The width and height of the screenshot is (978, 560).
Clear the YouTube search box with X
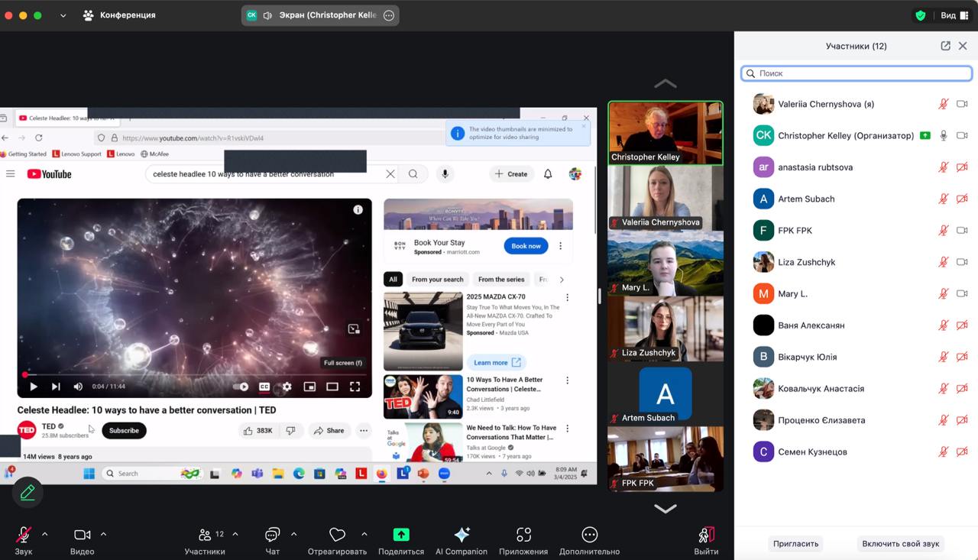[390, 174]
